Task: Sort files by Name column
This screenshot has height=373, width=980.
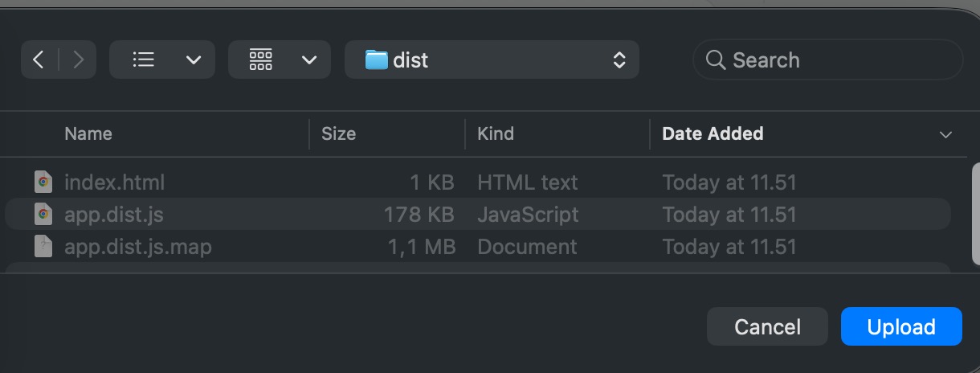Action: 88,134
